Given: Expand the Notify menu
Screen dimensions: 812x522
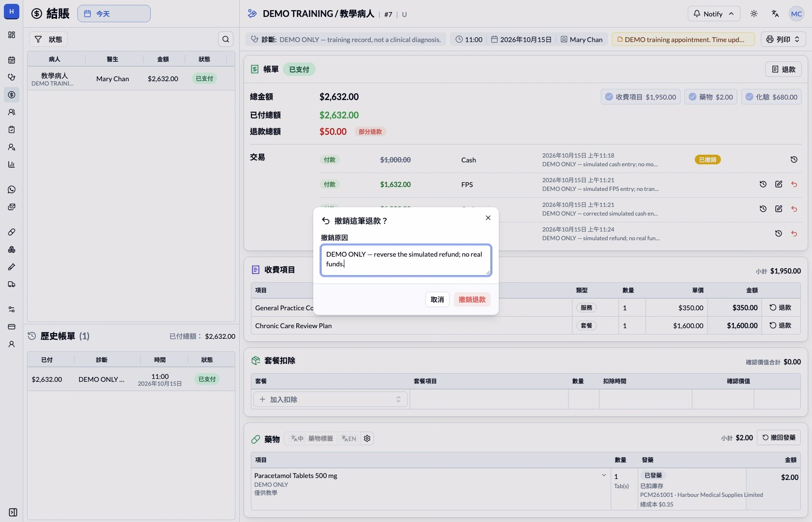Looking at the screenshot, I should [713, 14].
